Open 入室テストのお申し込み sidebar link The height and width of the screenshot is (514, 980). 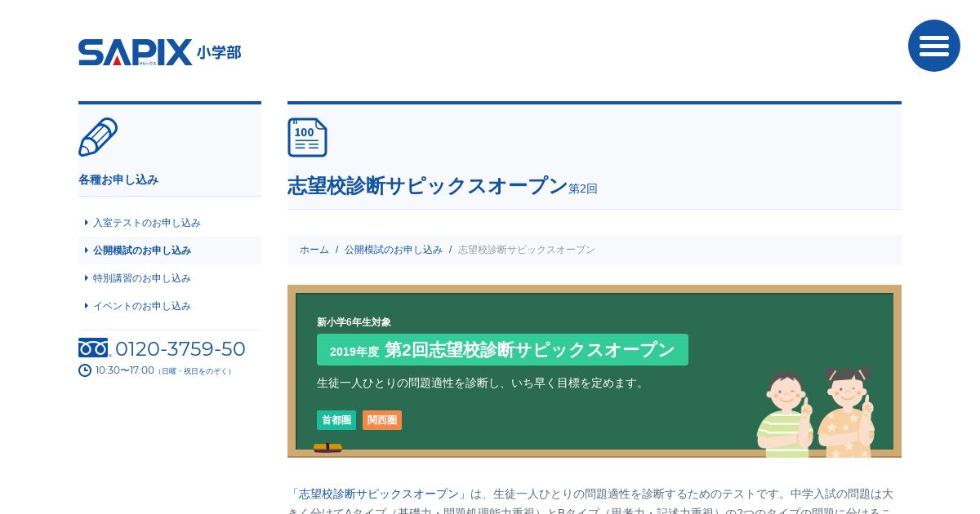point(147,223)
